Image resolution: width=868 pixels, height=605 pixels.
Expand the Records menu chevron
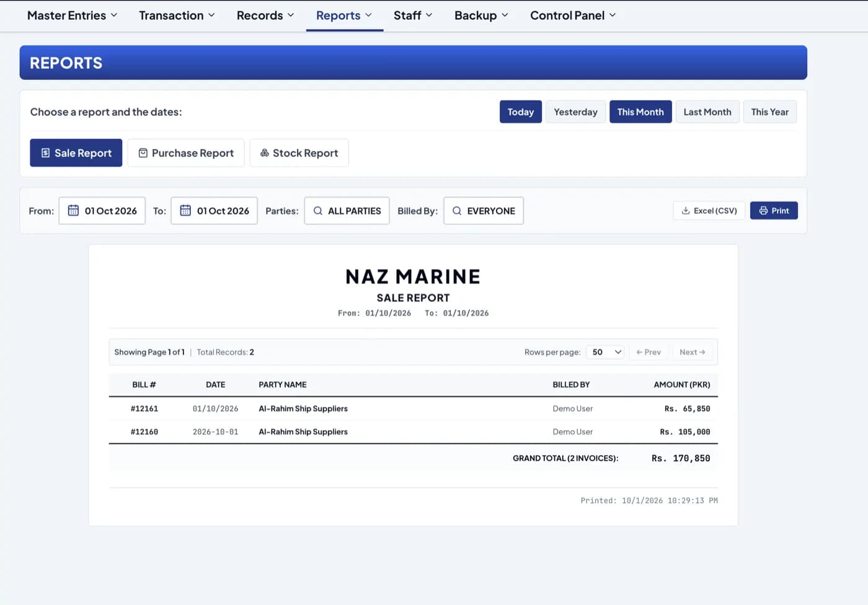click(291, 15)
